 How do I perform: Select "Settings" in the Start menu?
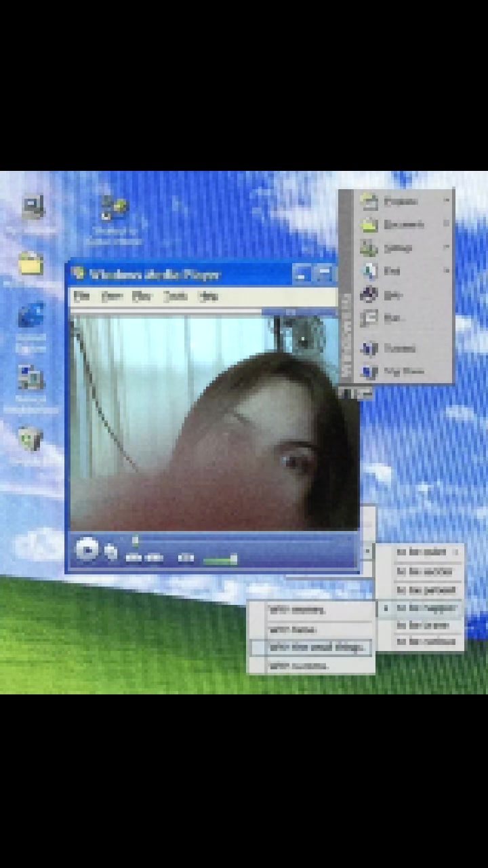pyautogui.click(x=398, y=248)
